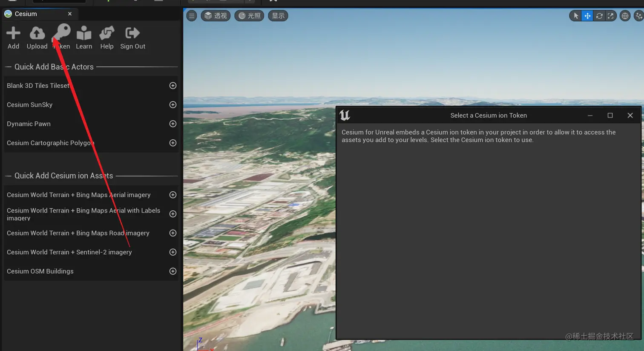Add Cesium OSM Buildings with its plus icon

tap(173, 271)
